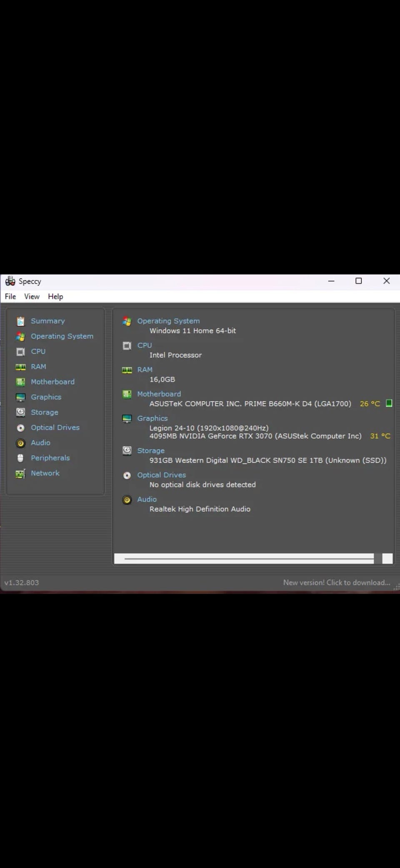View Graphics details from sidebar
This screenshot has width=400, height=868.
pos(46,397)
